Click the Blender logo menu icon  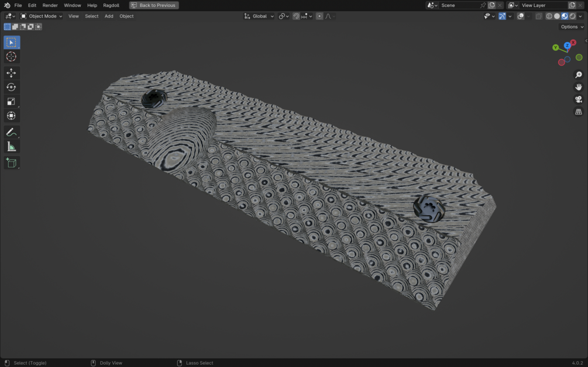pyautogui.click(x=7, y=5)
